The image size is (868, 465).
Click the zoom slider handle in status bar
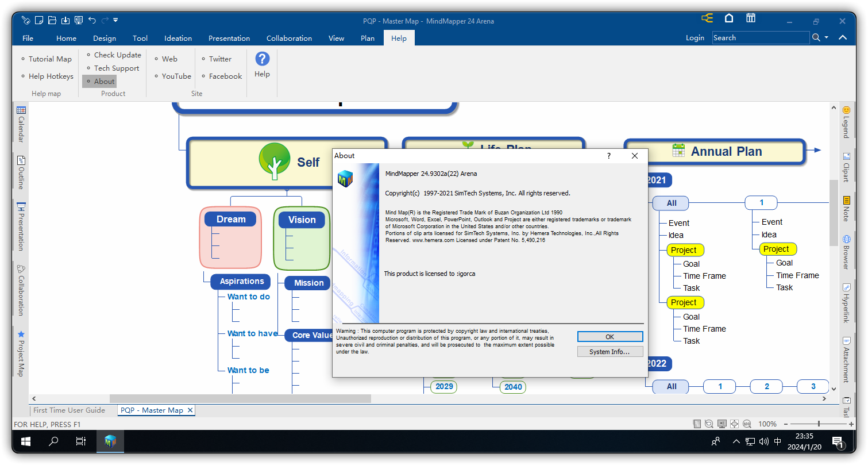pyautogui.click(x=819, y=424)
